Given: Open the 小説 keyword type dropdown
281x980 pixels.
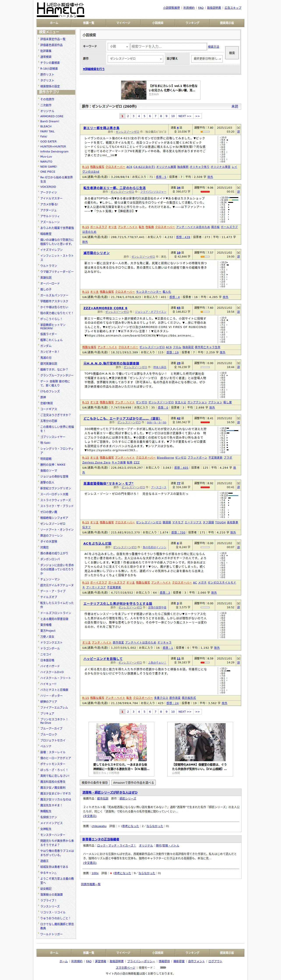Looking at the screenshot, I should pos(118,46).
